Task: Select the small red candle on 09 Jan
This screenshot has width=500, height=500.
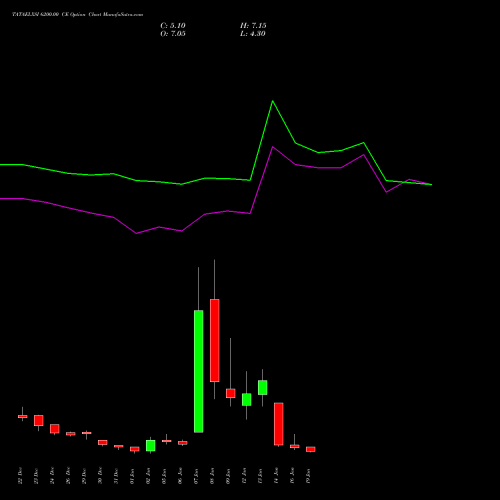Action: click(231, 393)
